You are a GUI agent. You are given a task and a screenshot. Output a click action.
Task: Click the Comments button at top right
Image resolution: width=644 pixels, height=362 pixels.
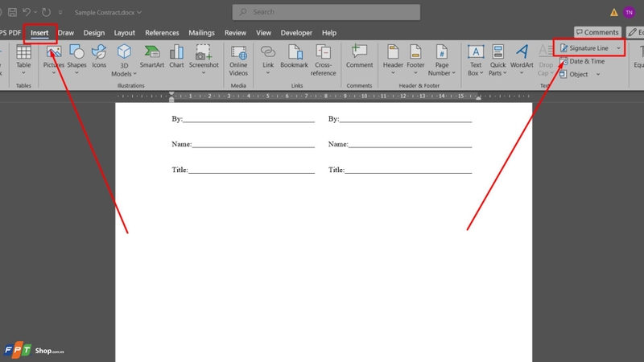pos(597,32)
